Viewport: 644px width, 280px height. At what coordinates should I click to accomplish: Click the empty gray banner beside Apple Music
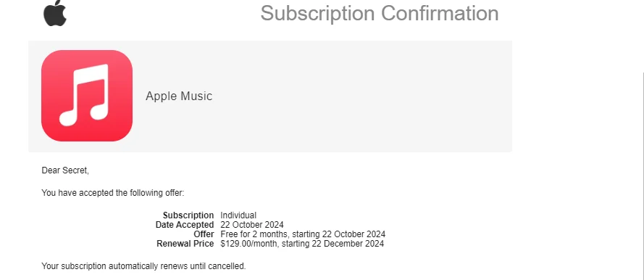point(361,96)
